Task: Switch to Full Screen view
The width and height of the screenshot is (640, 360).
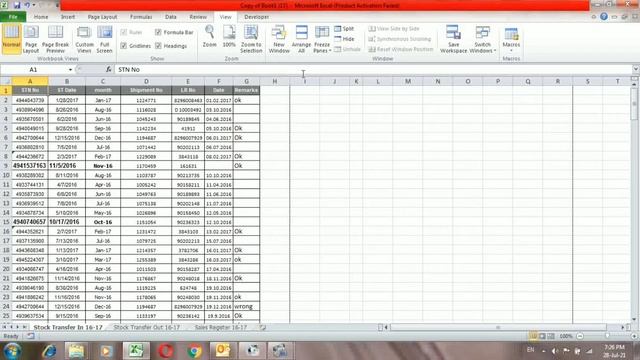Action: [104, 39]
